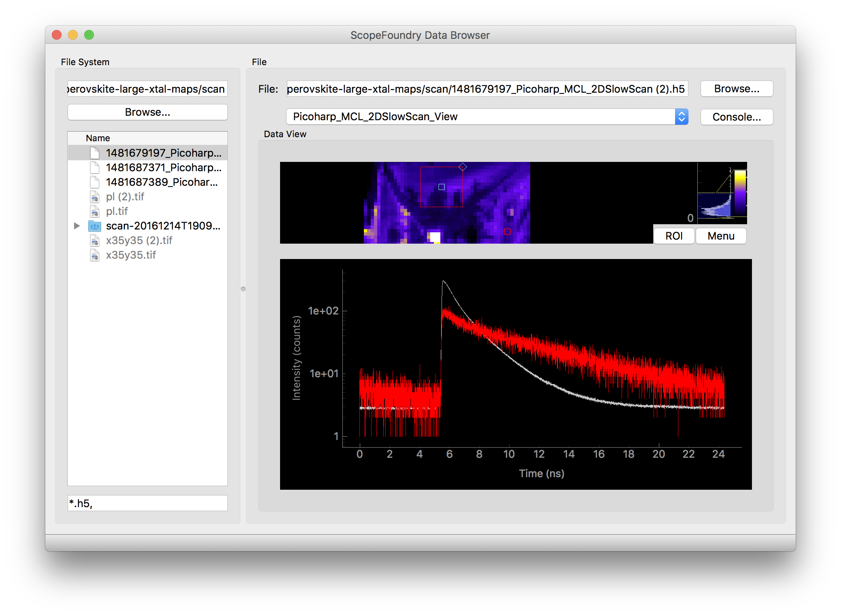This screenshot has width=841, height=616.
Task: Click the decay curve plot area
Action: tap(516, 374)
